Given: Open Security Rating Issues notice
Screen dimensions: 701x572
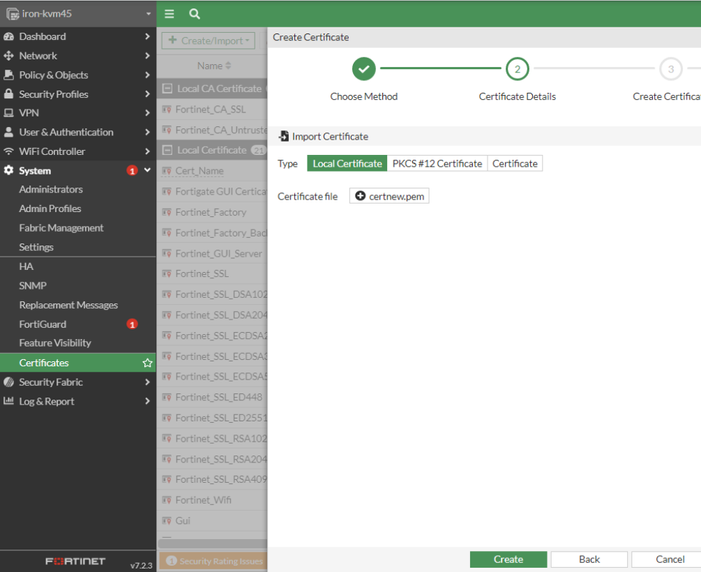Looking at the screenshot, I should 213,561.
